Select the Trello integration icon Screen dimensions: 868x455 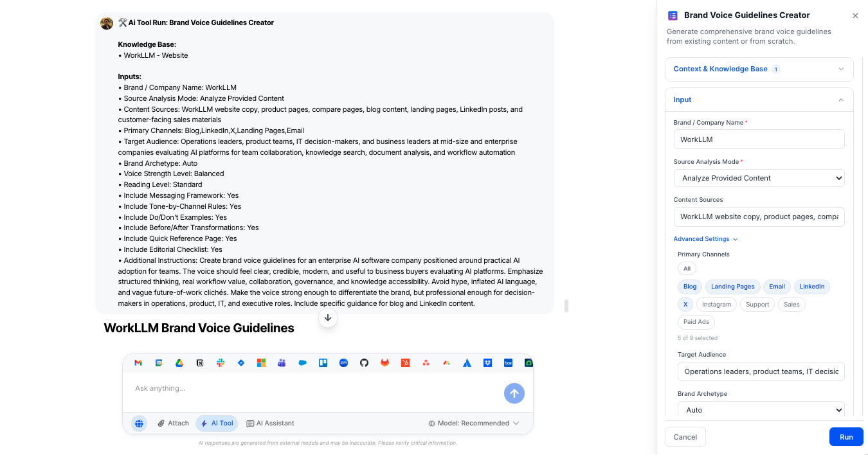click(323, 362)
